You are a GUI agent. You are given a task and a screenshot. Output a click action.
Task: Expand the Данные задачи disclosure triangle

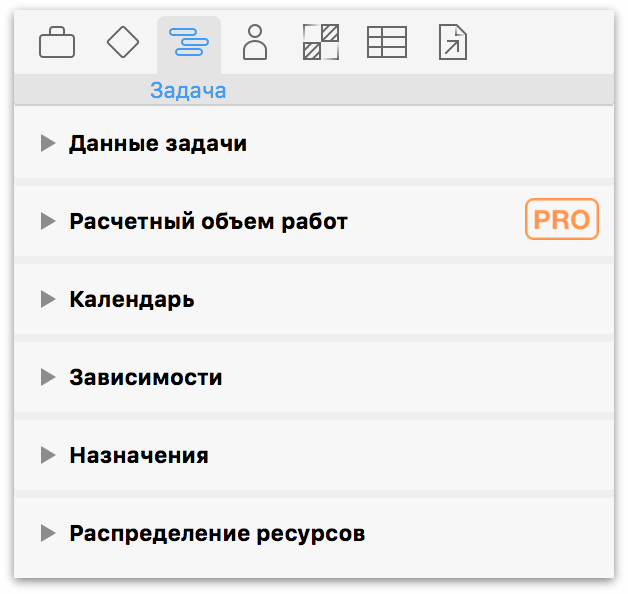(48, 143)
